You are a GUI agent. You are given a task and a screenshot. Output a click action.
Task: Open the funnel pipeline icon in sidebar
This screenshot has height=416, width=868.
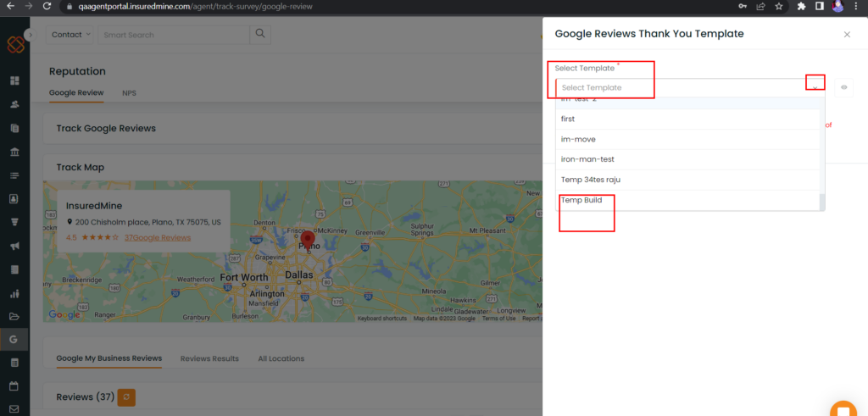(15, 222)
